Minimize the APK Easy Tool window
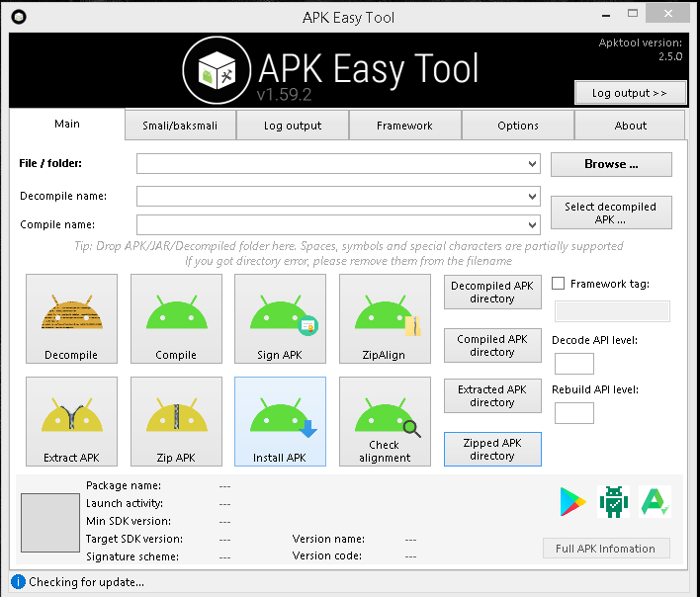This screenshot has width=700, height=597. (x=606, y=15)
